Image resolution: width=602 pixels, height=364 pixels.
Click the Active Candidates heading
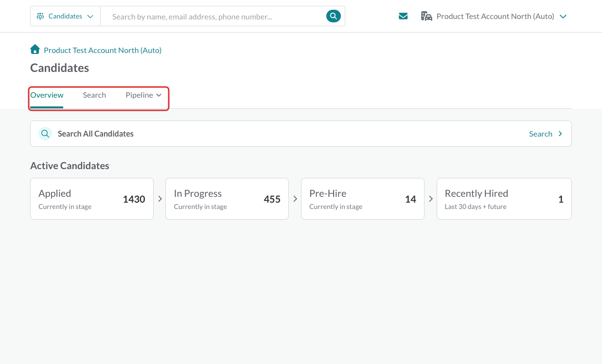tap(70, 166)
